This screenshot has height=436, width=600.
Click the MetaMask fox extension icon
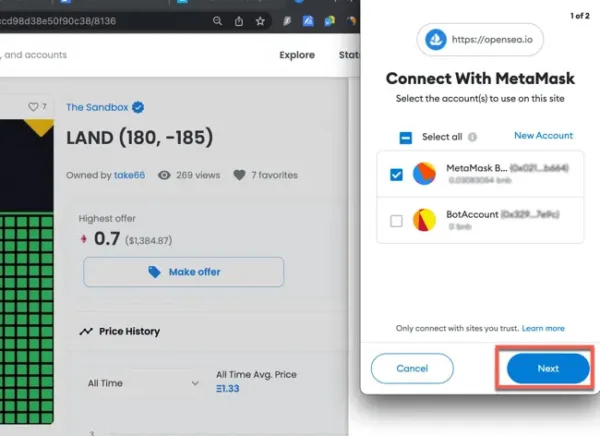click(x=351, y=21)
